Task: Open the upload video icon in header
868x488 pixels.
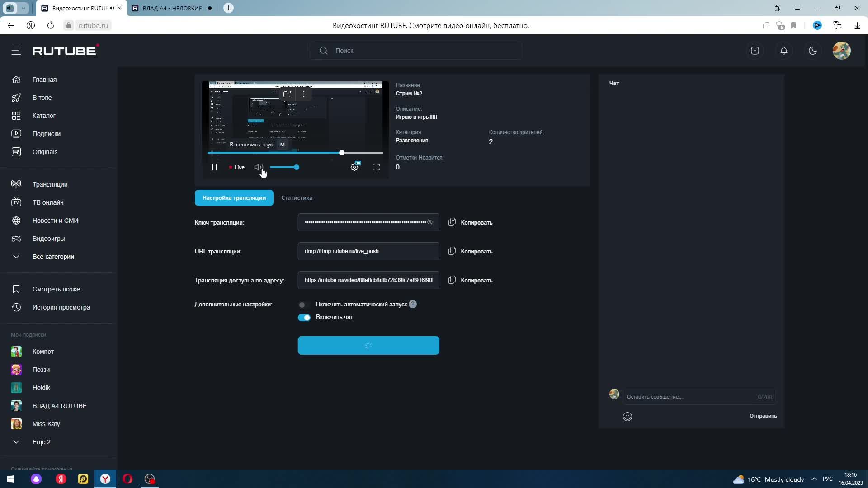Action: 755,51
